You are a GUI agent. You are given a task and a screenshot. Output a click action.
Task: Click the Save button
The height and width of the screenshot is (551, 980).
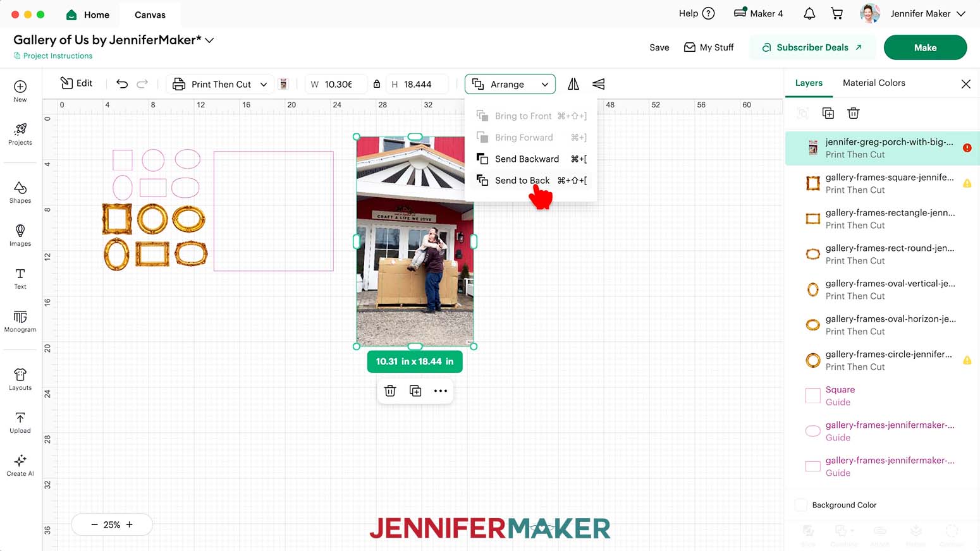tap(659, 47)
